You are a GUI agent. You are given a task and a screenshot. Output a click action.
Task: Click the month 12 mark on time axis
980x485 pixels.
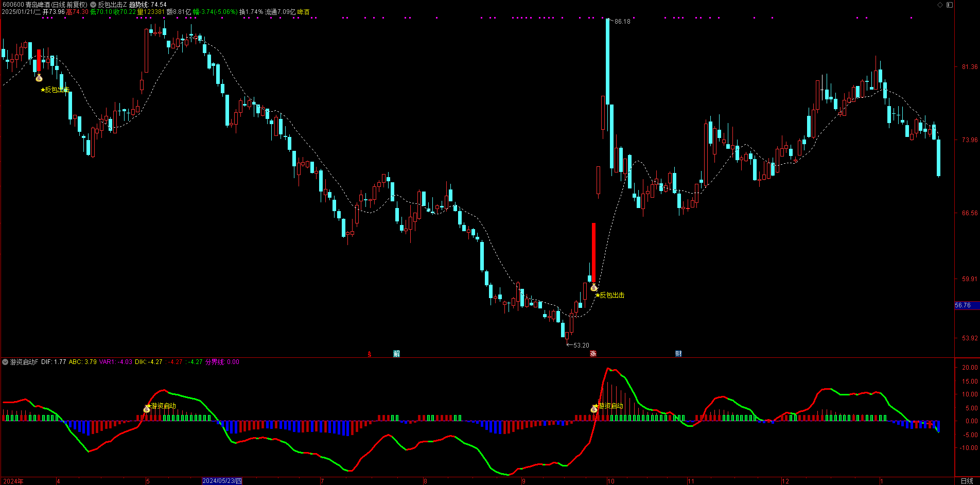coord(785,481)
